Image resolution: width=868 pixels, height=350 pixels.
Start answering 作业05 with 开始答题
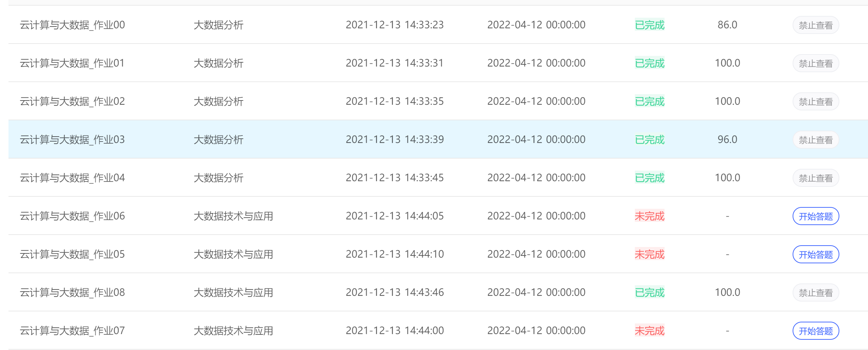tap(816, 254)
